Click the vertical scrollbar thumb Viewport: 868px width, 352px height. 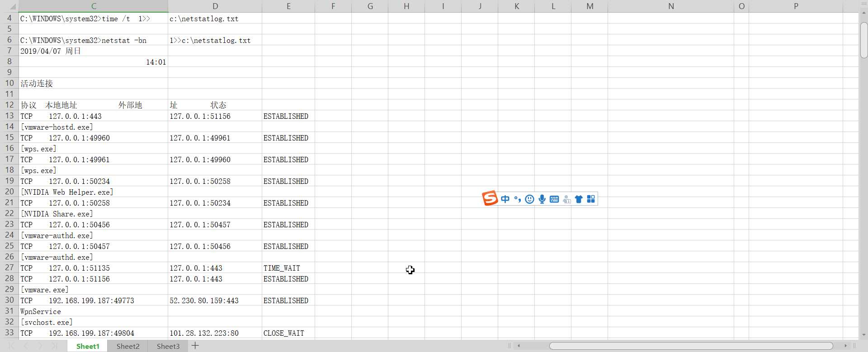pos(863,40)
